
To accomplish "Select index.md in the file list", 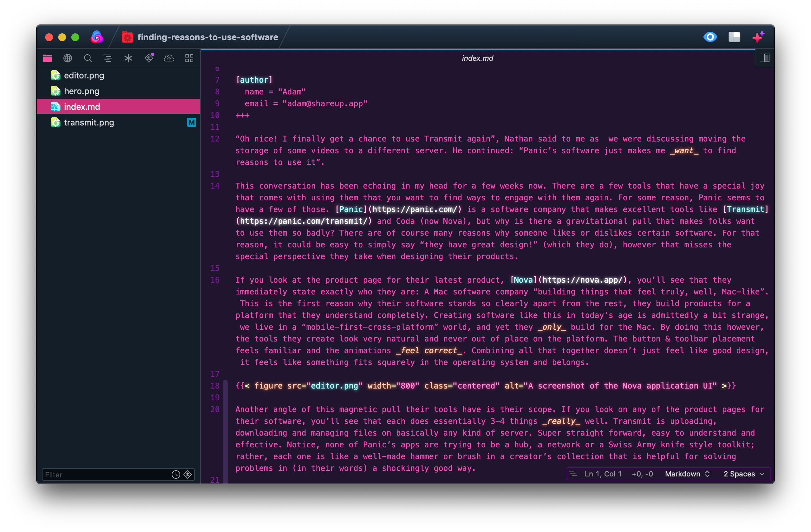I will 119,107.
